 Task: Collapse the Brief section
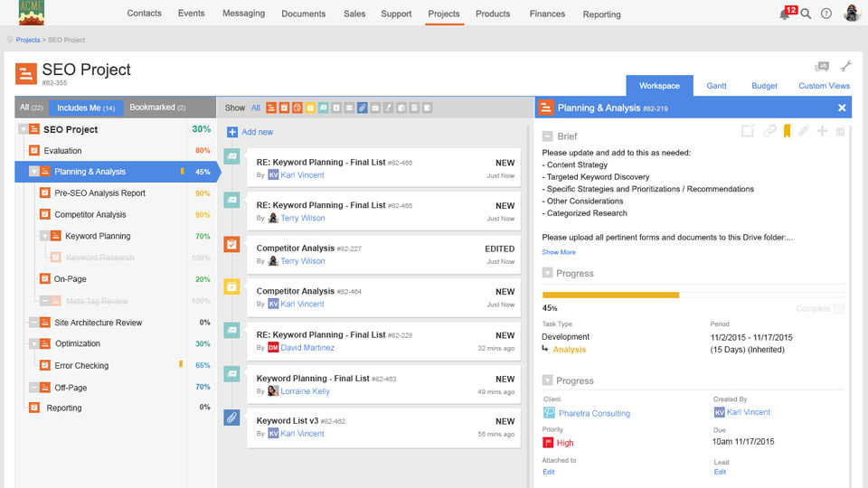pos(548,136)
